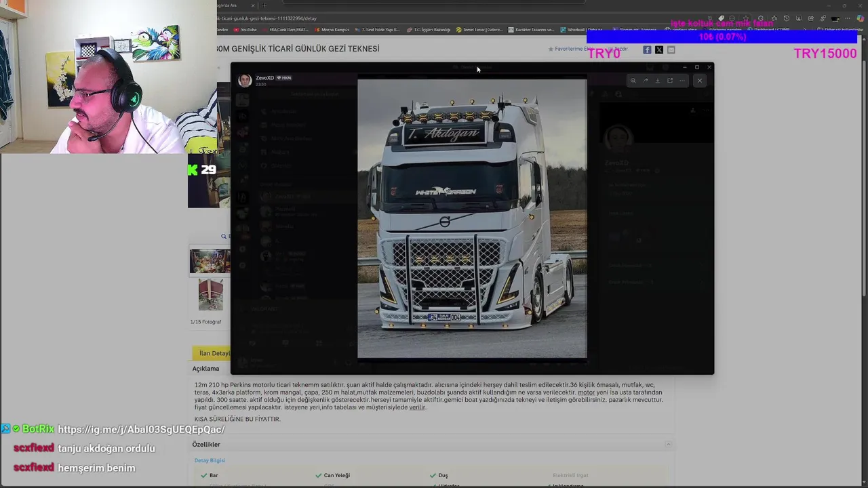The width and height of the screenshot is (868, 488).
Task: Close the image viewer overlay
Action: coord(700,81)
